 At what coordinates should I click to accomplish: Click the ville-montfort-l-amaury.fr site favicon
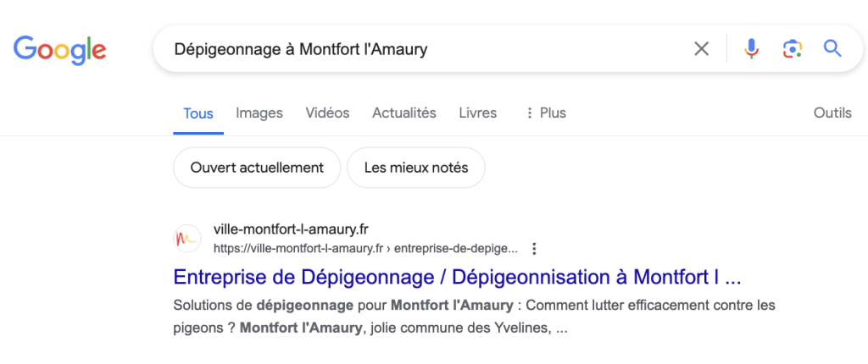(187, 239)
